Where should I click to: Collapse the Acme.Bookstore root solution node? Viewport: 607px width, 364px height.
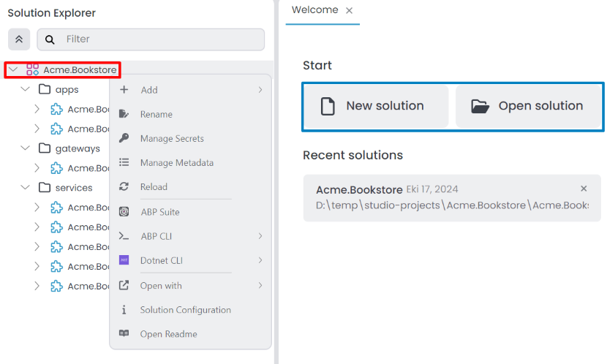click(x=13, y=70)
